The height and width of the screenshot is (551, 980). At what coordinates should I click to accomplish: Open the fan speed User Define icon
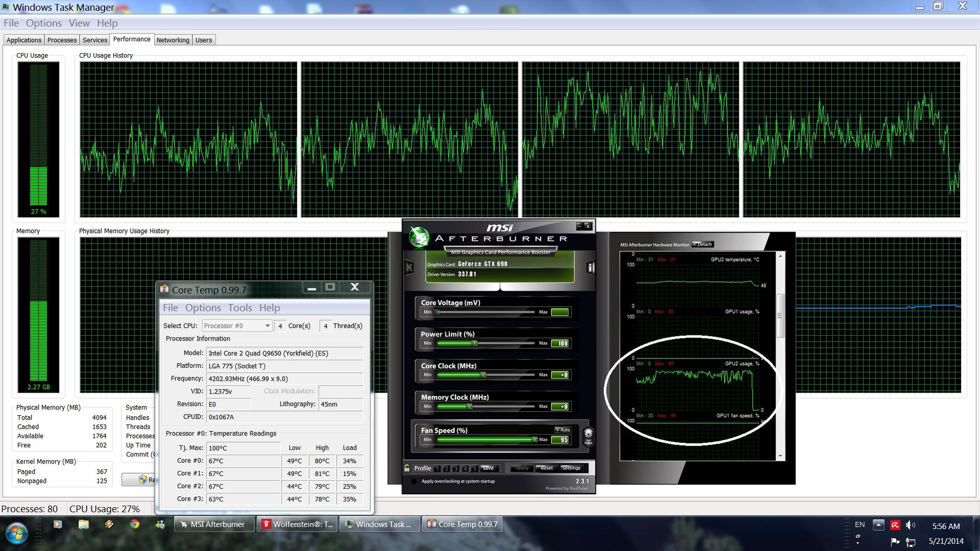coord(588,437)
